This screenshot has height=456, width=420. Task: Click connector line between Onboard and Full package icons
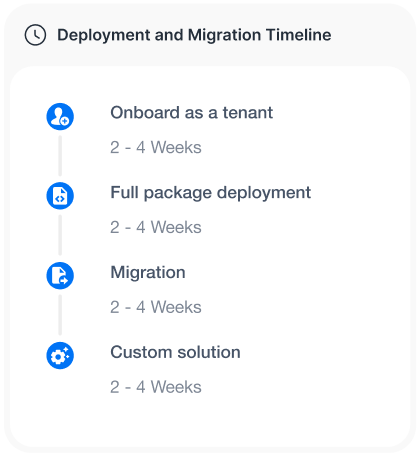pyautogui.click(x=60, y=156)
